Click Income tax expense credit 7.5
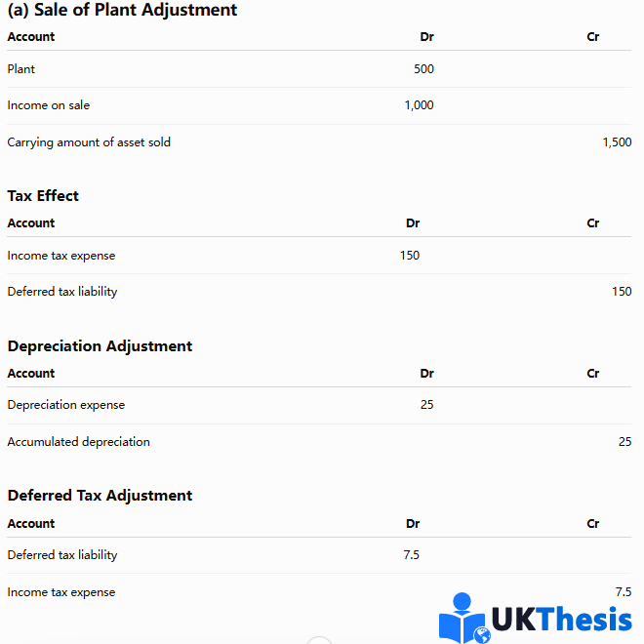The width and height of the screenshot is (644, 644). pyautogui.click(x=624, y=592)
